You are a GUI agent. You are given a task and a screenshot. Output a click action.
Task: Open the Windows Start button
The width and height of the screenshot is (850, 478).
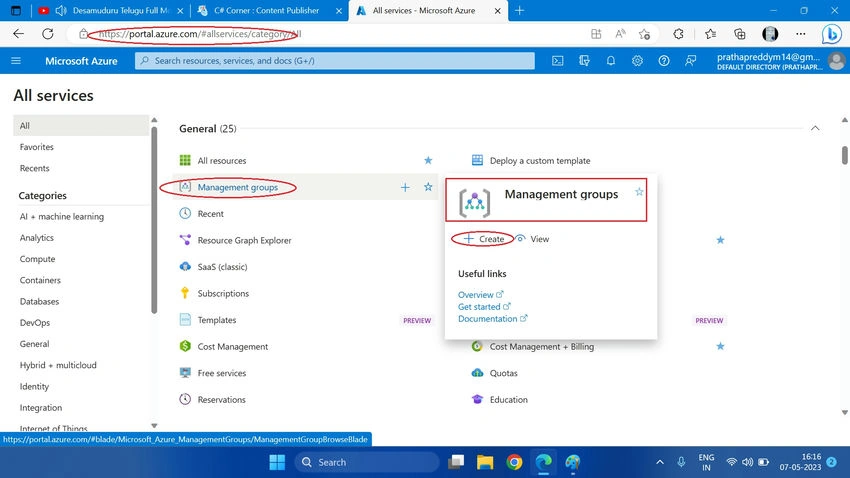click(x=277, y=462)
